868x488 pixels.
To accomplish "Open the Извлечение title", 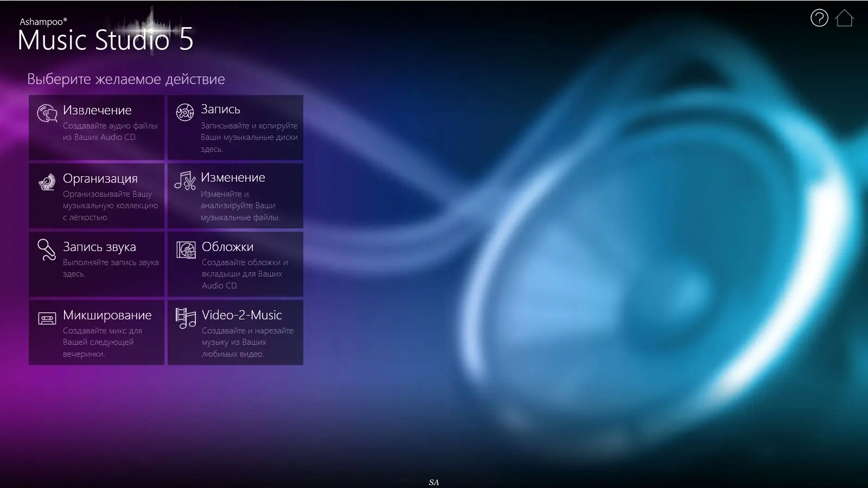I will point(97,110).
